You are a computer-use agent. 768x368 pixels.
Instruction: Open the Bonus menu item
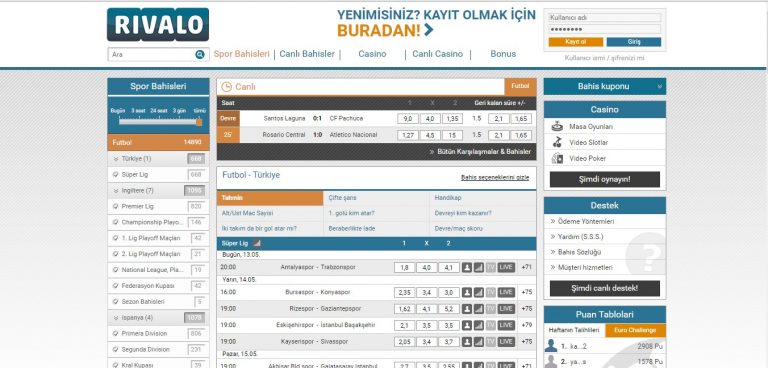tap(503, 54)
